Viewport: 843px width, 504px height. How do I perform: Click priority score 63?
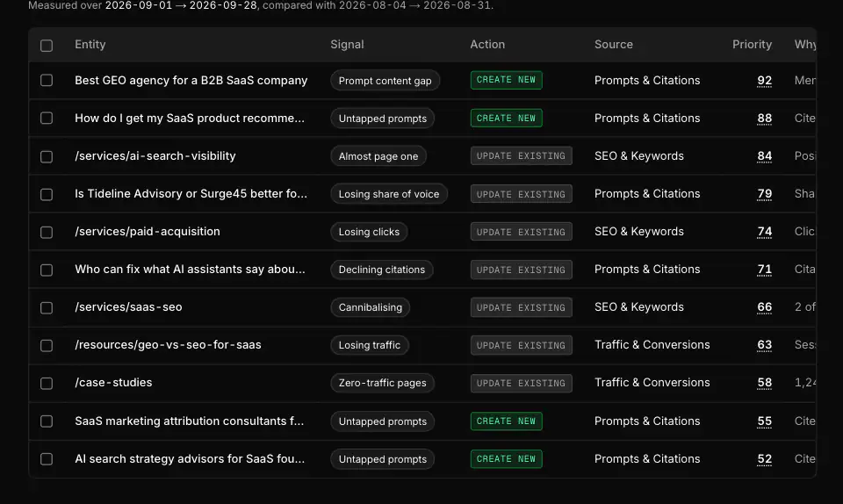[x=765, y=345]
